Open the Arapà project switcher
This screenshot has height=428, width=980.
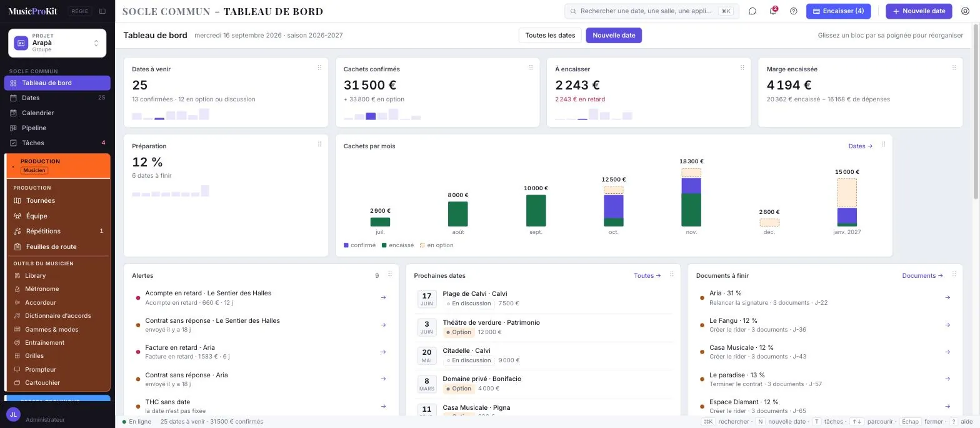tap(57, 43)
